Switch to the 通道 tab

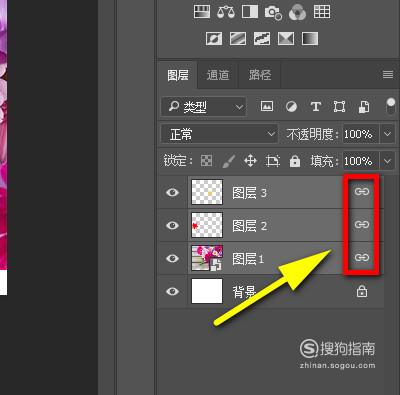(x=218, y=75)
